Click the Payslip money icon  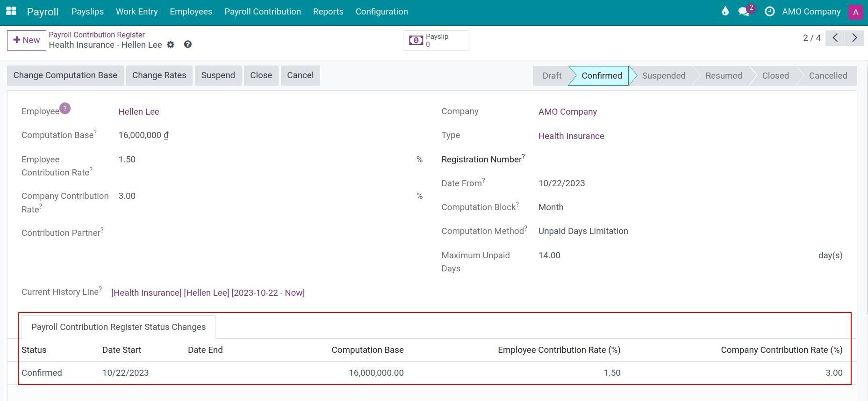click(x=416, y=41)
